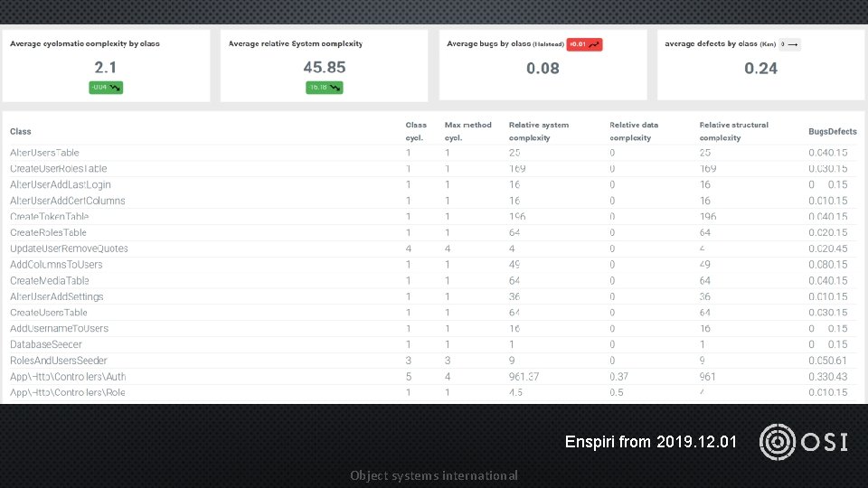The width and height of the screenshot is (868, 488).
Task: Click the 0.24 average defects value
Action: 760,69
